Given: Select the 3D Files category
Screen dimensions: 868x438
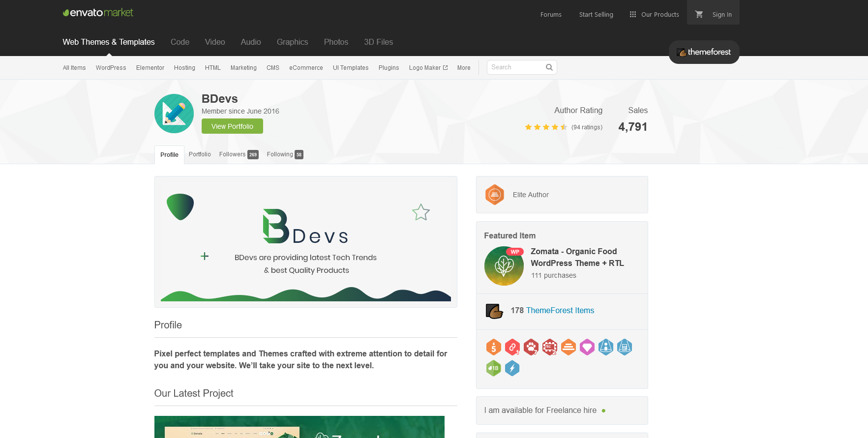Looking at the screenshot, I should [x=379, y=42].
